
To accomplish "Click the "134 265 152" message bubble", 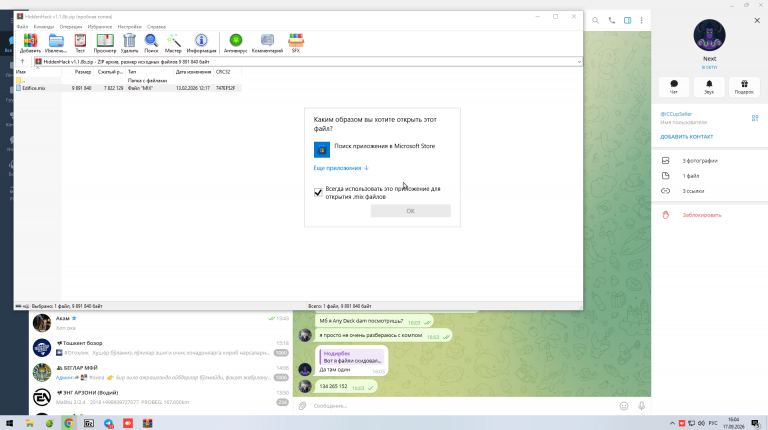I will pos(346,387).
